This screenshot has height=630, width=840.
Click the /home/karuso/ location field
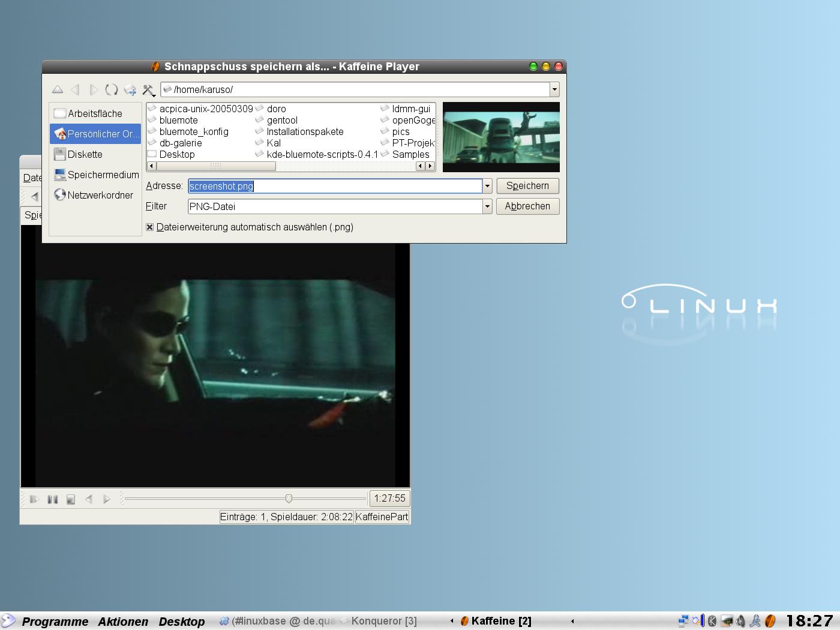tap(355, 89)
